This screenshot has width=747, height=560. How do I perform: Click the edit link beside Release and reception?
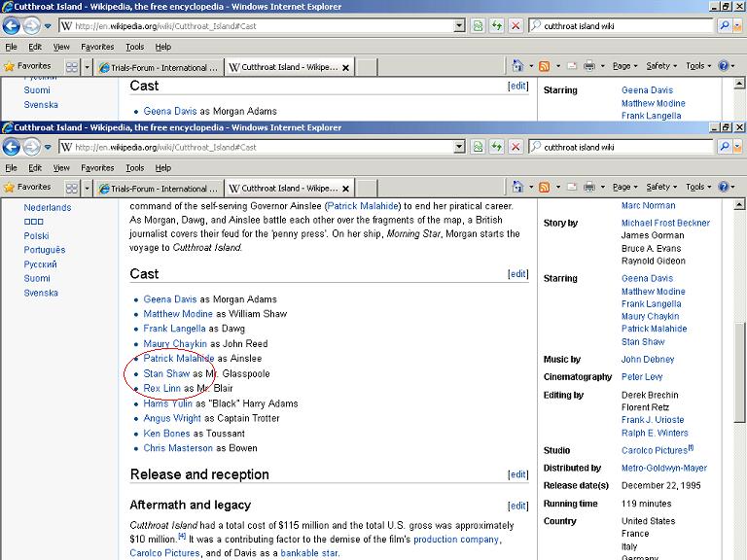click(517, 474)
